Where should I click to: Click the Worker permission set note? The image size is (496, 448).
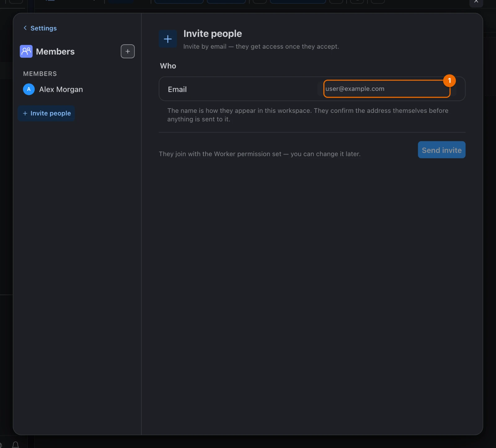point(259,154)
